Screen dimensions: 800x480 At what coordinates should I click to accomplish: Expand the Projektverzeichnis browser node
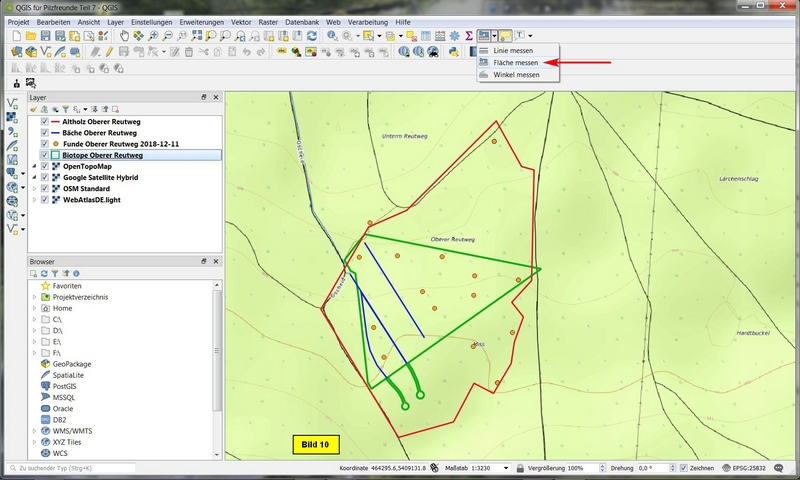[34, 297]
